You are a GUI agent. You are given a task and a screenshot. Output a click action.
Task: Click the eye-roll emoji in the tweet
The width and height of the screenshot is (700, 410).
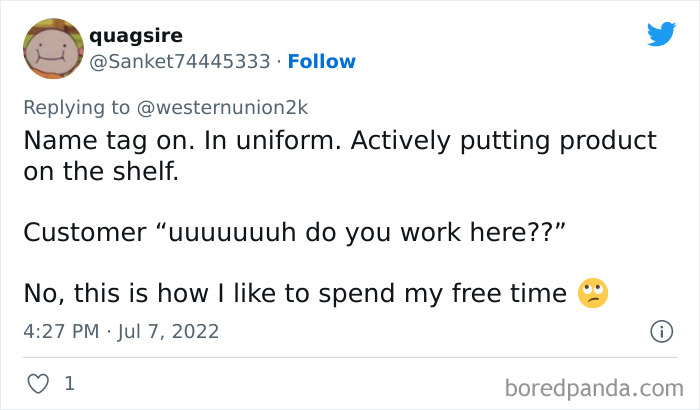[593, 293]
